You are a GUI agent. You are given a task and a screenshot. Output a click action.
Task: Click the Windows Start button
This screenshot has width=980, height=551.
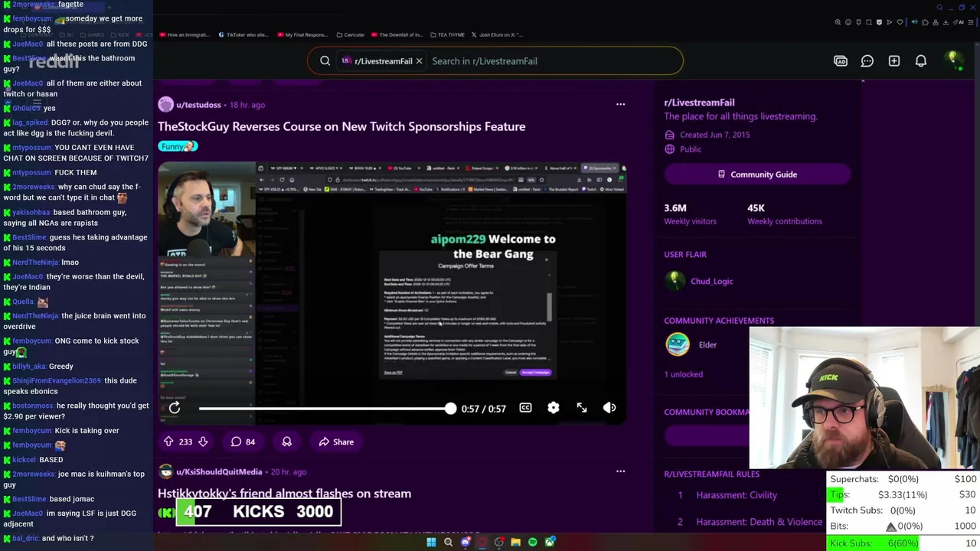coord(431,543)
